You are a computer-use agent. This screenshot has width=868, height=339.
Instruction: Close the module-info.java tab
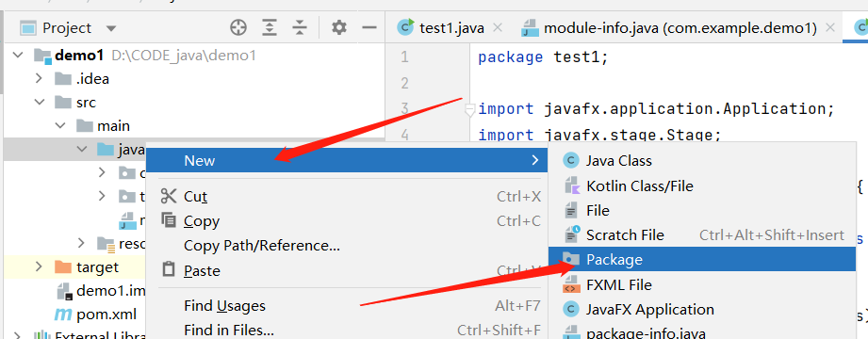coord(829,27)
